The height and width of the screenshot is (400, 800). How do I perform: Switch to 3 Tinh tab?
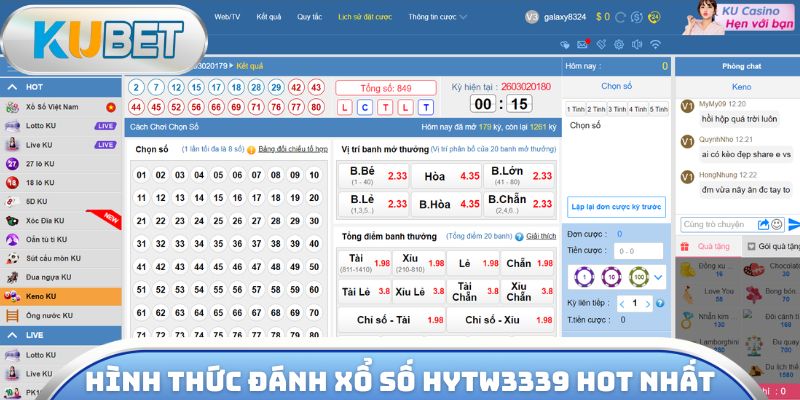pos(617,109)
